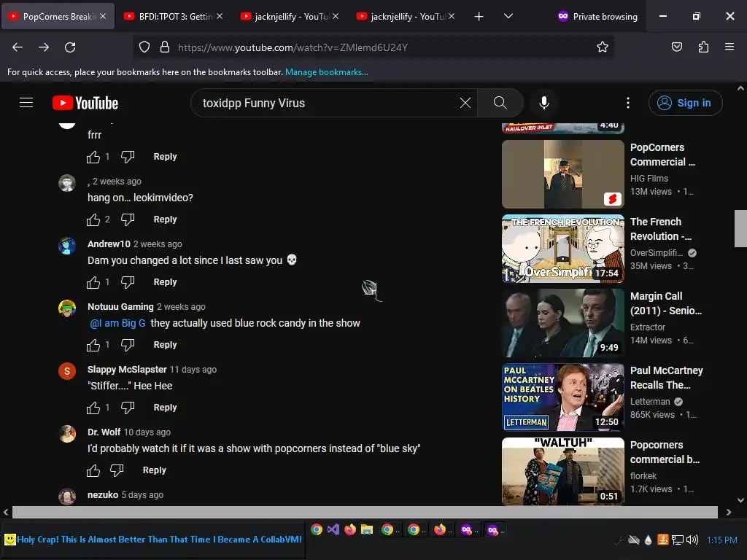This screenshot has height=560, width=747.
Task: Open the French Revolution video thumbnail
Action: tap(562, 249)
